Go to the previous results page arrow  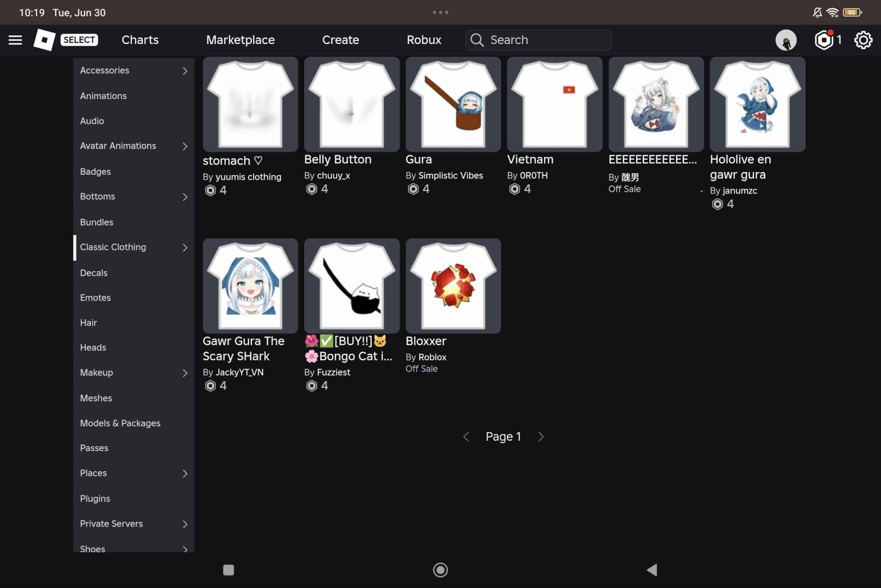click(x=466, y=437)
